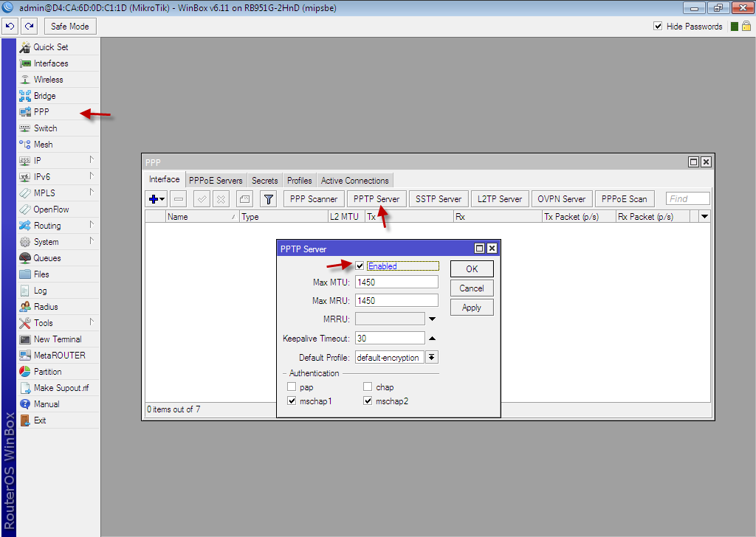
Task: Open Switch in the sidebar
Action: tap(58, 128)
